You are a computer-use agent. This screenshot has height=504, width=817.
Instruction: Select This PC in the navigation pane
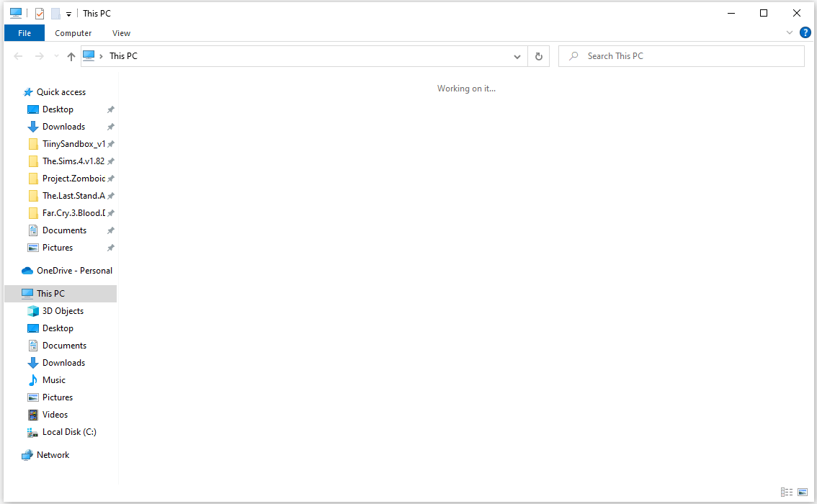(x=61, y=294)
